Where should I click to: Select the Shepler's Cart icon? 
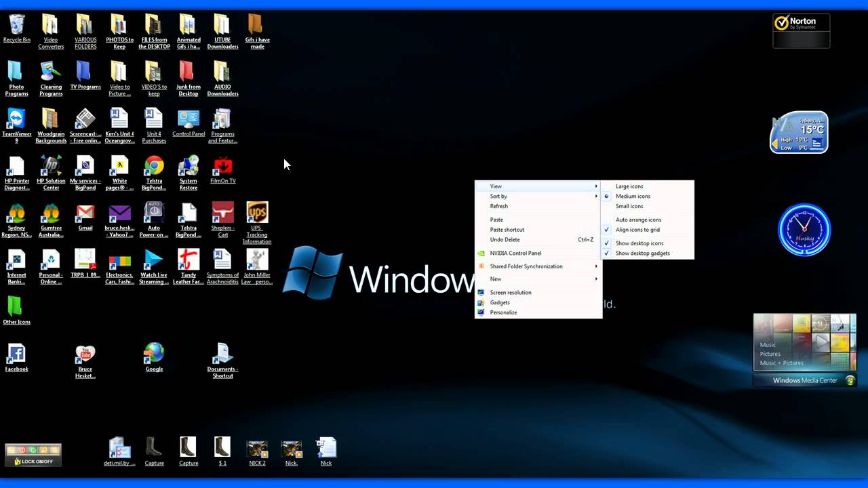click(x=222, y=220)
